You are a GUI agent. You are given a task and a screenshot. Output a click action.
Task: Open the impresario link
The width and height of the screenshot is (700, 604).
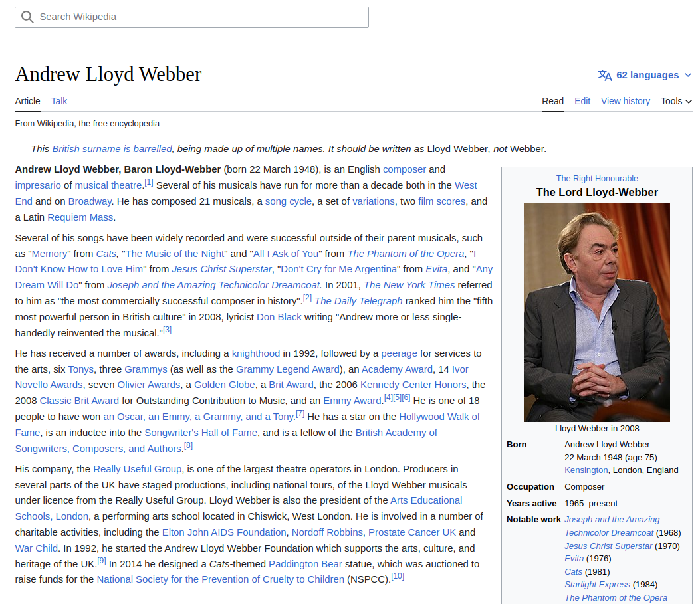tap(38, 185)
